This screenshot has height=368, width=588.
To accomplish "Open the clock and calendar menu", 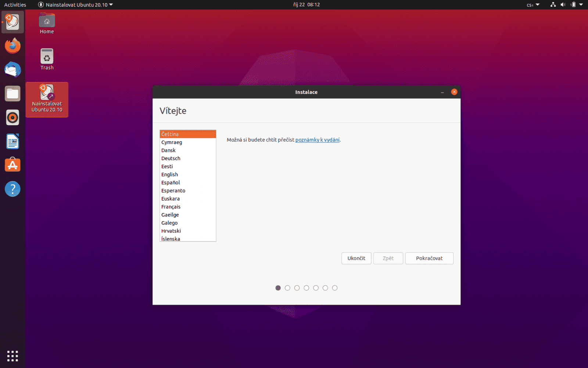I will point(306,5).
